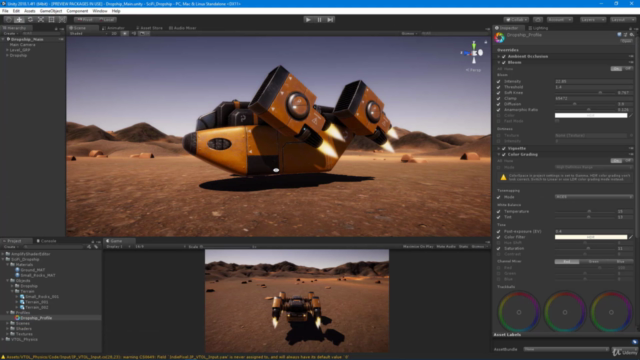This screenshot has width=640, height=360.
Task: Click the Pivot toggle button
Action: tap(84, 20)
